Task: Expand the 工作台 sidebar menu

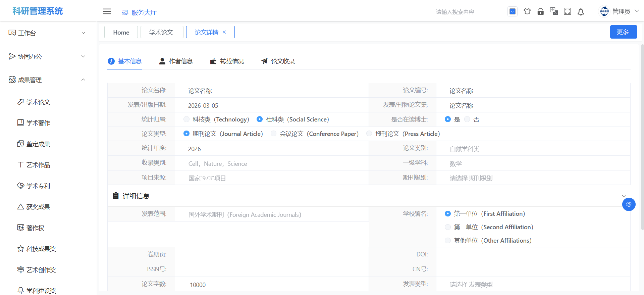Action: point(47,33)
